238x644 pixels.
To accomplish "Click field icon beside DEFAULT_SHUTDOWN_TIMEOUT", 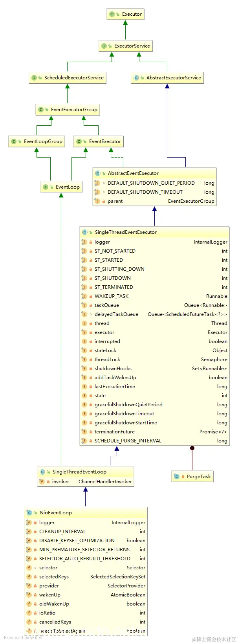I will tap(97, 192).
